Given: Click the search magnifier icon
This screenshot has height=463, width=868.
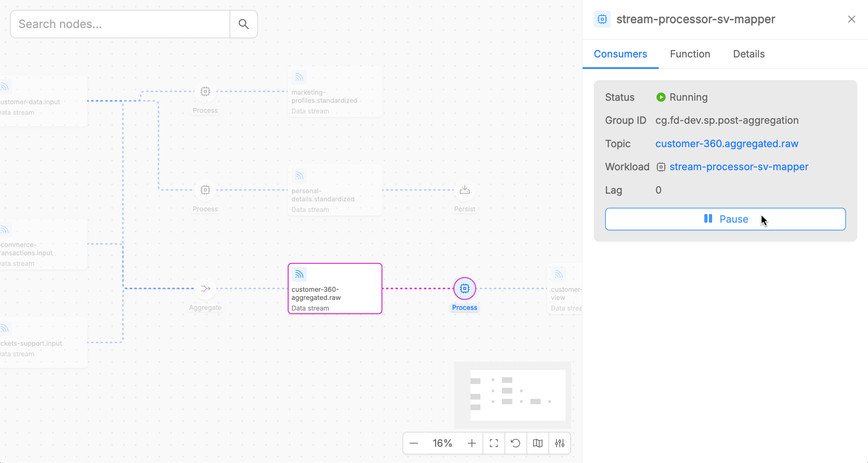Looking at the screenshot, I should [243, 24].
